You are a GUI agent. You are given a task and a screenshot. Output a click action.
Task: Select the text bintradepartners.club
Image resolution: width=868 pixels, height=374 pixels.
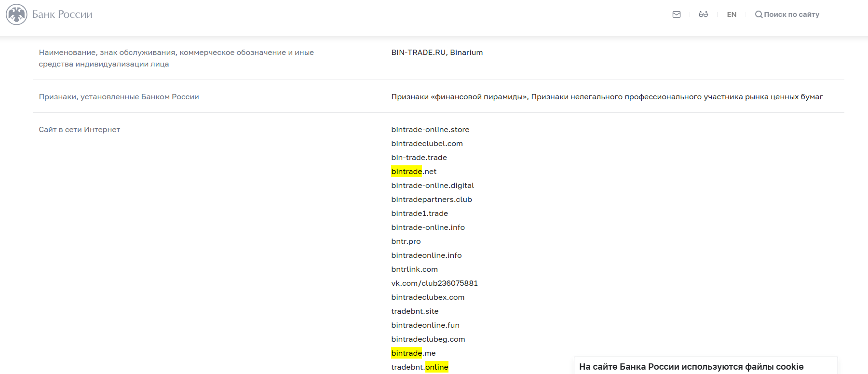tap(432, 200)
